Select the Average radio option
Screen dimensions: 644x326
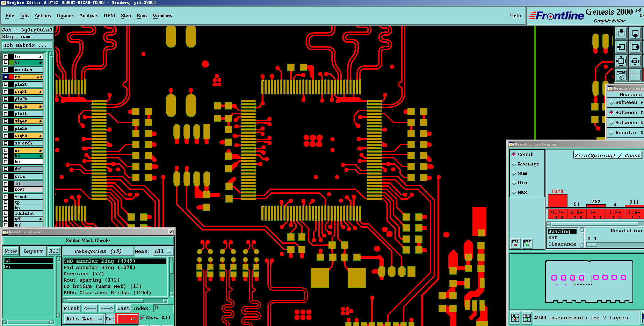[514, 164]
